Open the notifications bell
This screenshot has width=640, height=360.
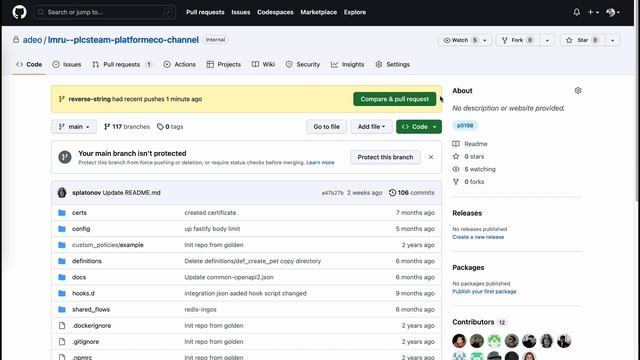click(x=576, y=12)
